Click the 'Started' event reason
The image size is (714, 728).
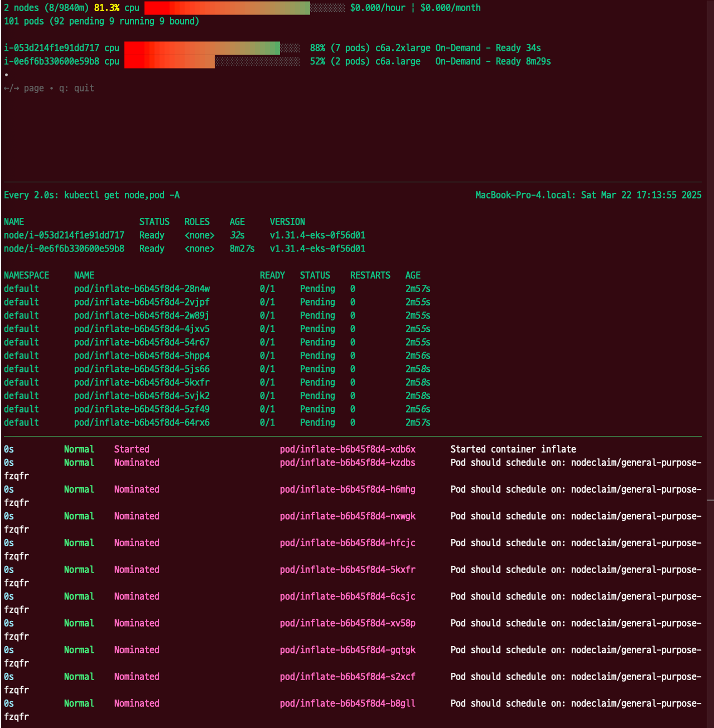[132, 449]
